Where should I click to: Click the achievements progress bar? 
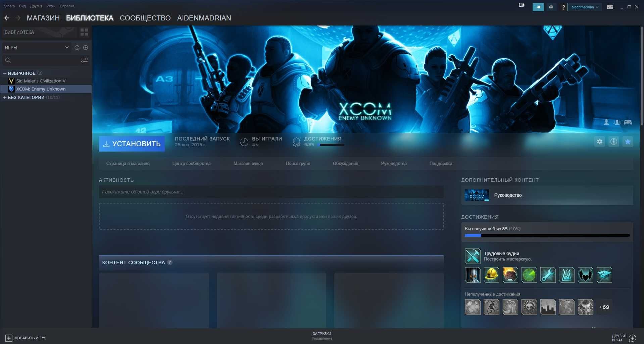coord(547,235)
